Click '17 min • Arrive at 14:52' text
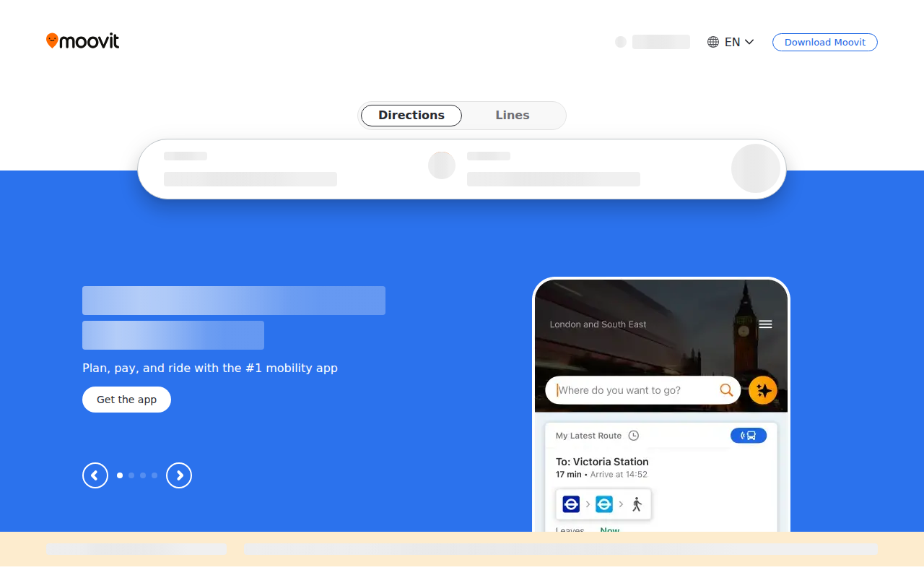Viewport: 924px width, 578px height. (x=601, y=475)
